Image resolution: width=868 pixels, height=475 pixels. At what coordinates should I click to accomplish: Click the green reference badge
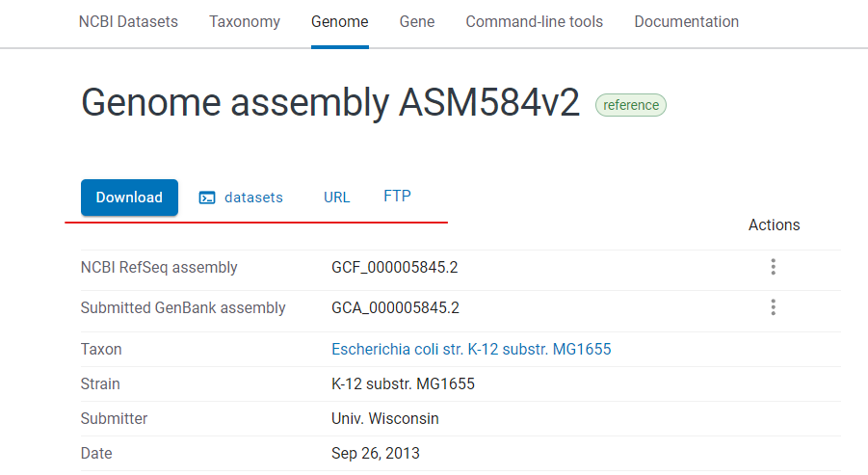631,105
